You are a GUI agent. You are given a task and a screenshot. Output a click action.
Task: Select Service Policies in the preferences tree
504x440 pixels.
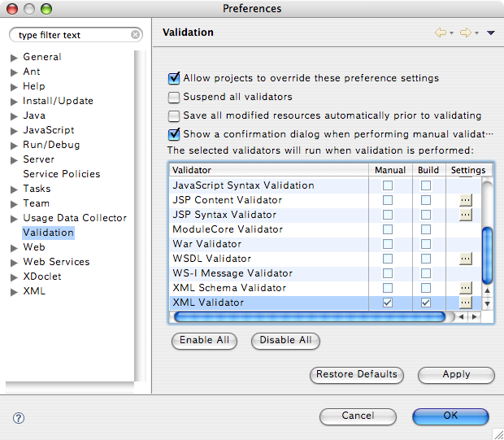click(x=62, y=174)
